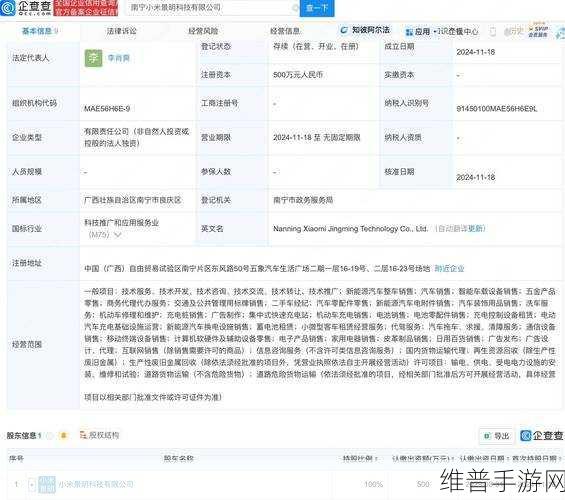This screenshot has height=500, width=565.
Task: Click the 企查查 logo icon
Action: [x=8, y=8]
